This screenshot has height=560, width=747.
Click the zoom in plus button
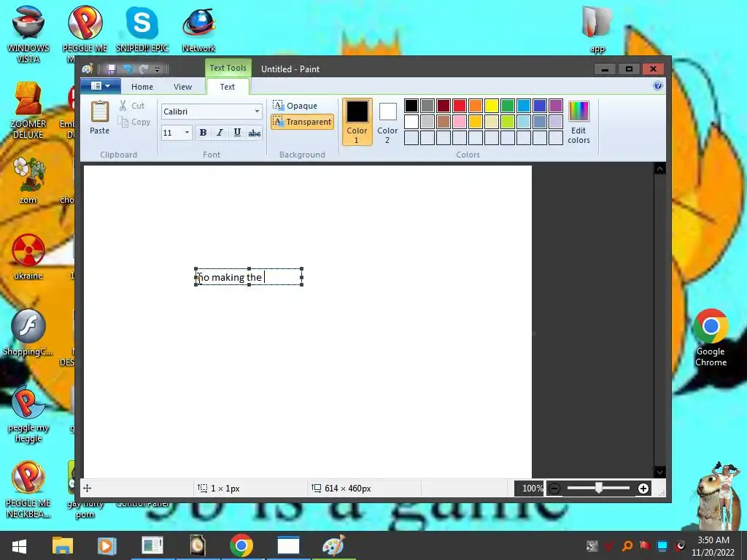point(643,488)
